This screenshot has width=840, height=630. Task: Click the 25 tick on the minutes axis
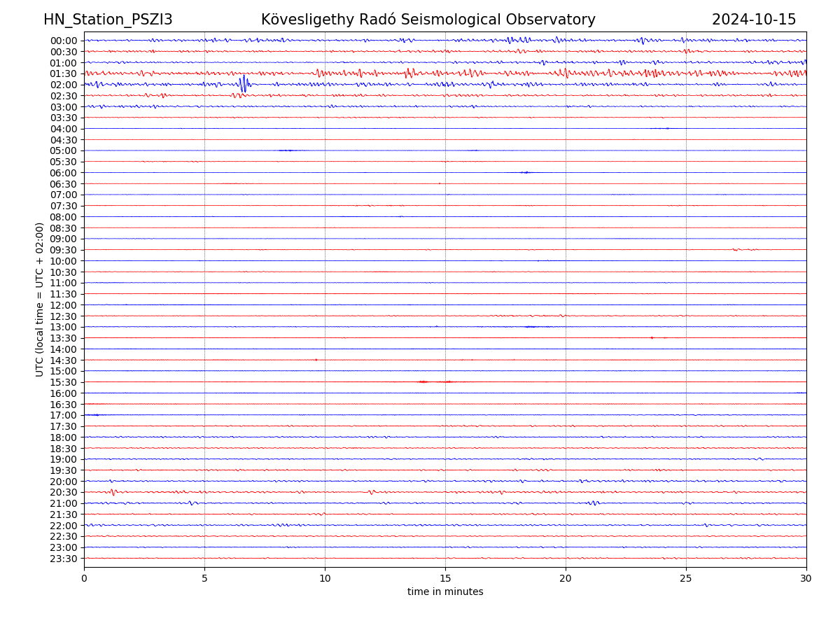pos(686,579)
